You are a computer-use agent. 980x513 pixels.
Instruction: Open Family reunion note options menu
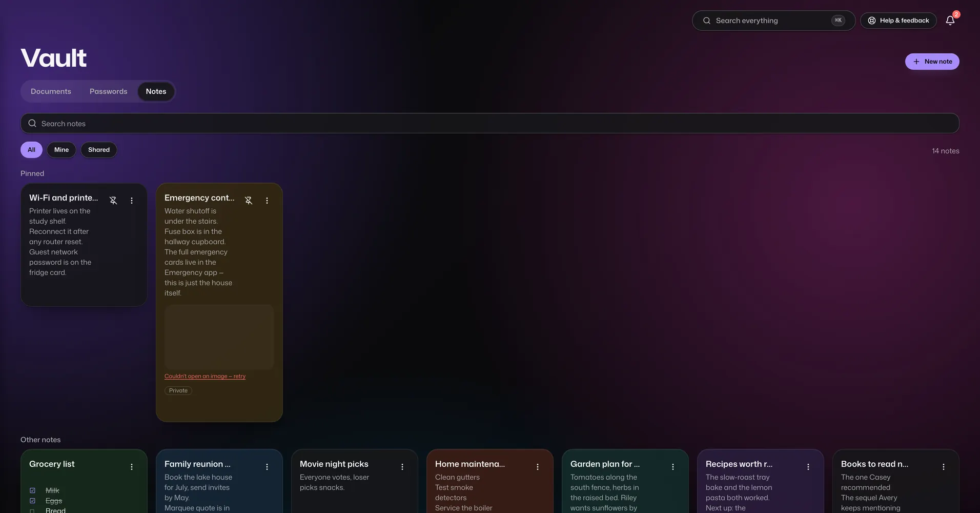point(267,467)
